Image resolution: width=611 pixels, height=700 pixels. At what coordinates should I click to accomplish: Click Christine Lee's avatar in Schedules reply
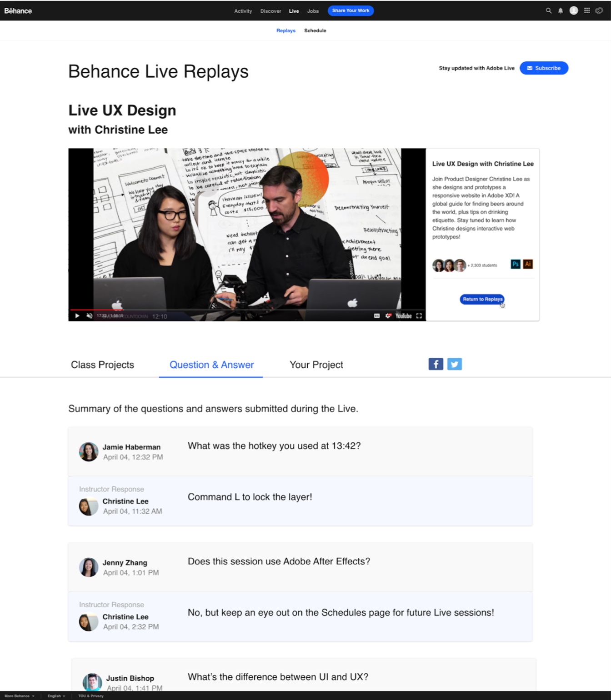89,622
